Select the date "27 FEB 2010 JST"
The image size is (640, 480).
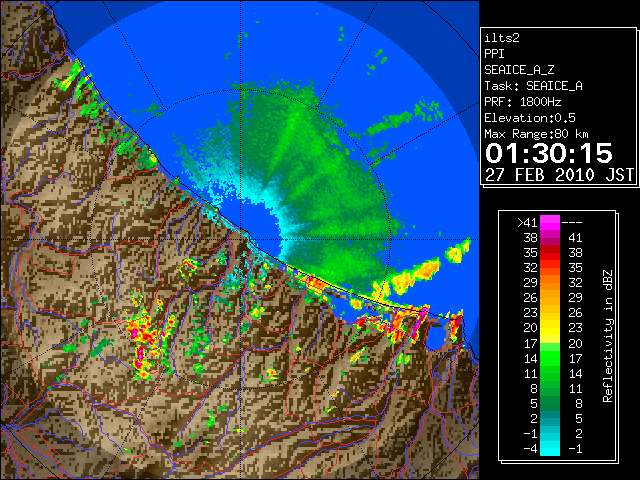pos(559,175)
